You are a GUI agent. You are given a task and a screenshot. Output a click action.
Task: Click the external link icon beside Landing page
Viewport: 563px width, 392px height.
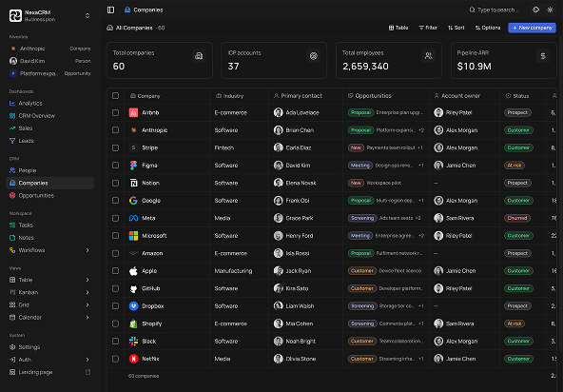click(x=87, y=372)
